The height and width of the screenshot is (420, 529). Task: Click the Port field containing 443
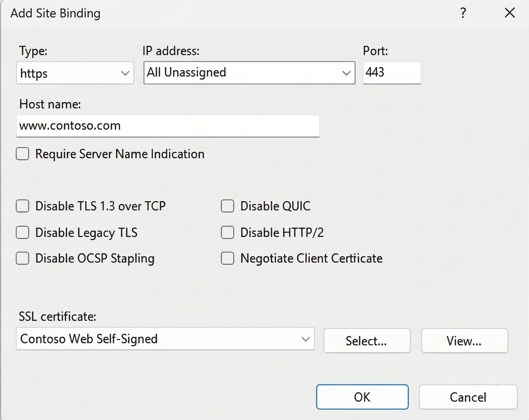[392, 73]
